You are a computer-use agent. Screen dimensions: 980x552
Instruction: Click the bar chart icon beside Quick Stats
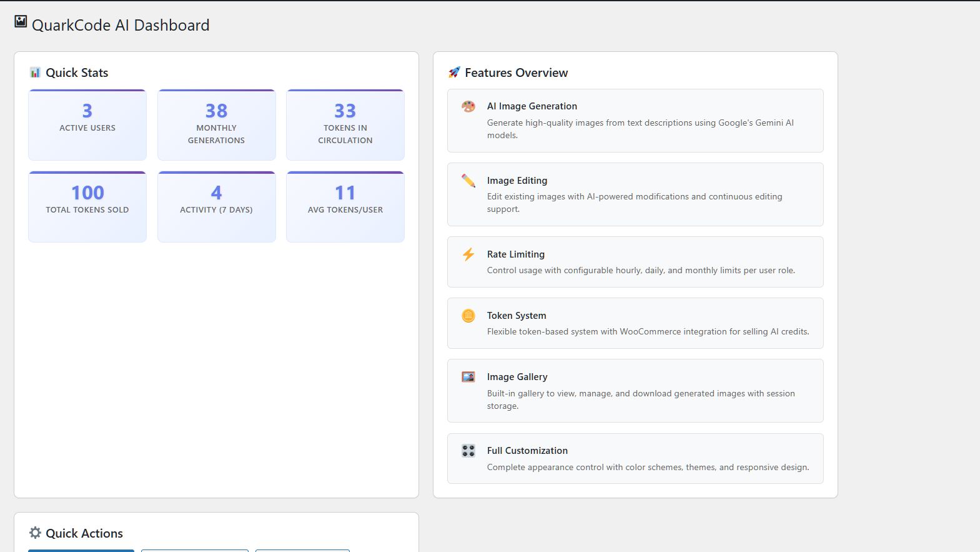pos(35,73)
